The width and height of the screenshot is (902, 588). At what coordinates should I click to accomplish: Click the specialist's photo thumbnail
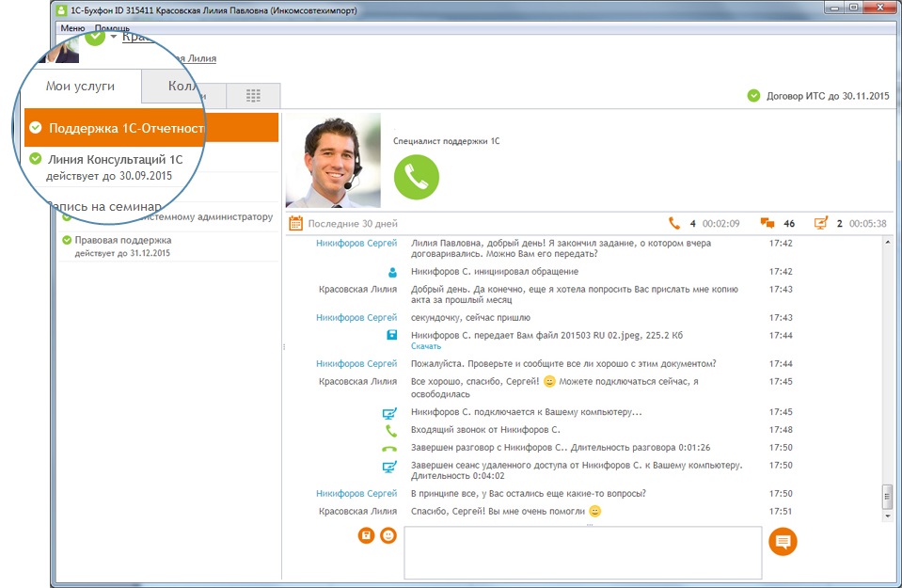[x=333, y=161]
